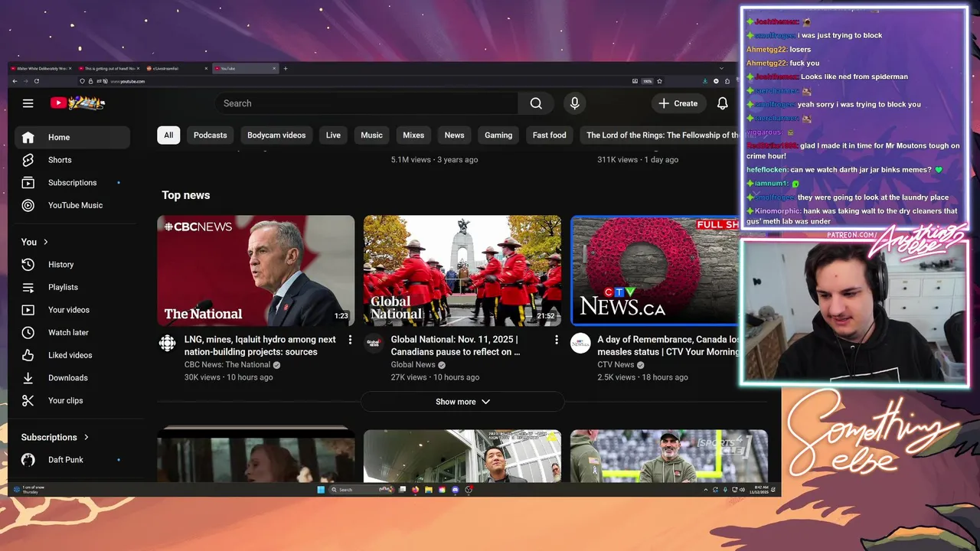The image size is (980, 551).
Task: Start voice search with microphone icon
Action: [574, 103]
